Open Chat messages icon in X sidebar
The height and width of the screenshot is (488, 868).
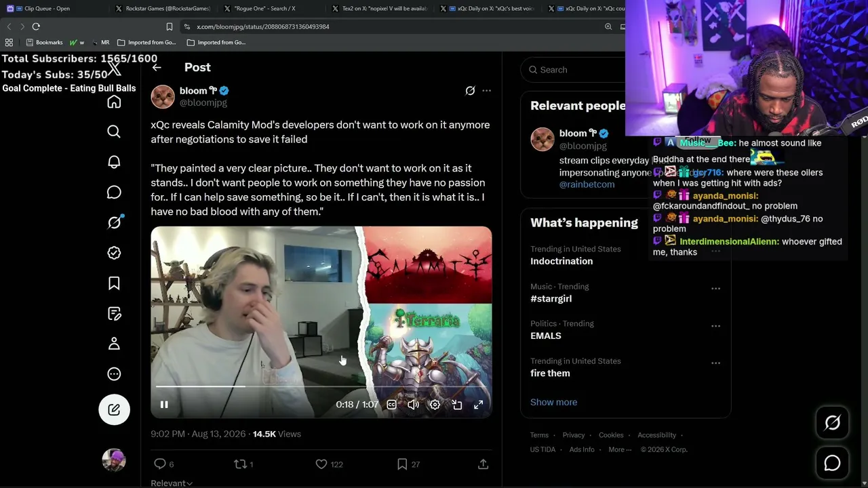(114, 192)
